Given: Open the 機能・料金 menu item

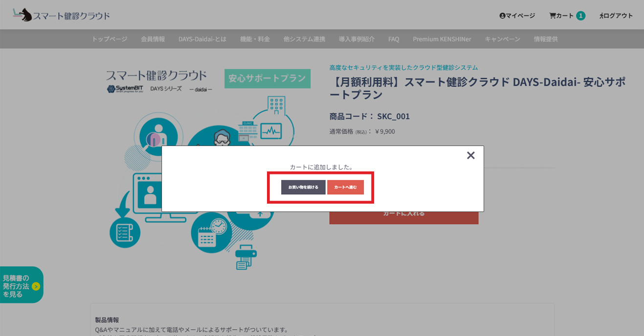Looking at the screenshot, I should tap(255, 39).
